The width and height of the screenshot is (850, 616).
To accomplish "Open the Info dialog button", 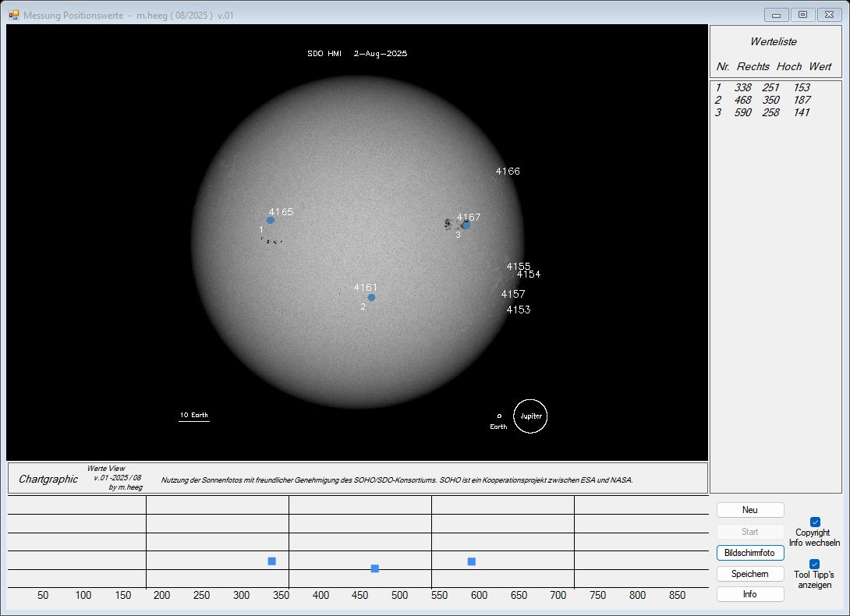I will tap(749, 594).
